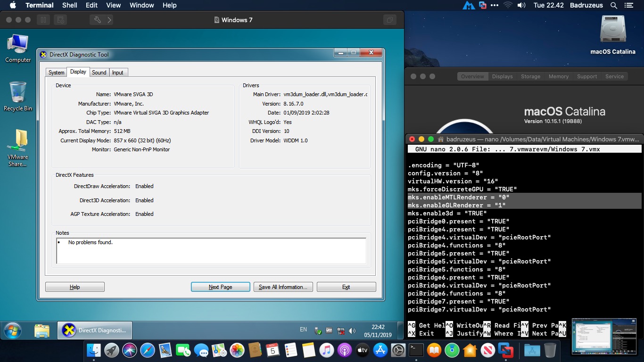Click inside the Notes text box

pos(211,251)
